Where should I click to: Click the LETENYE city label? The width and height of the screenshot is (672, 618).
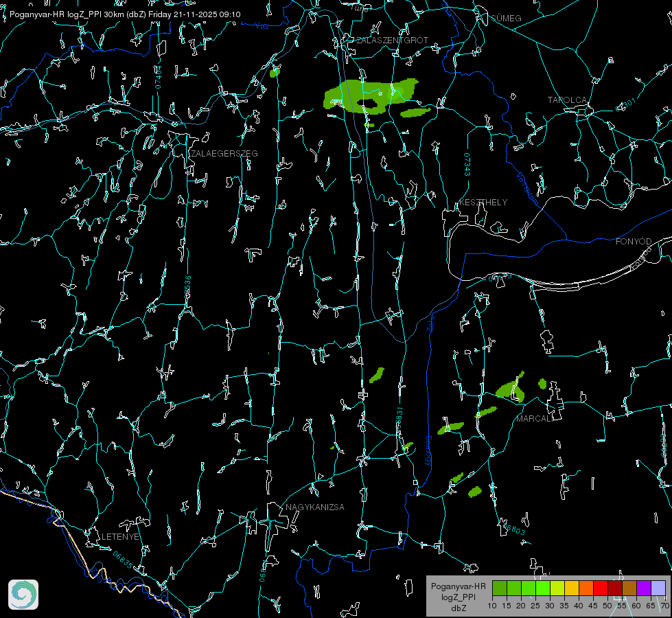coord(120,537)
